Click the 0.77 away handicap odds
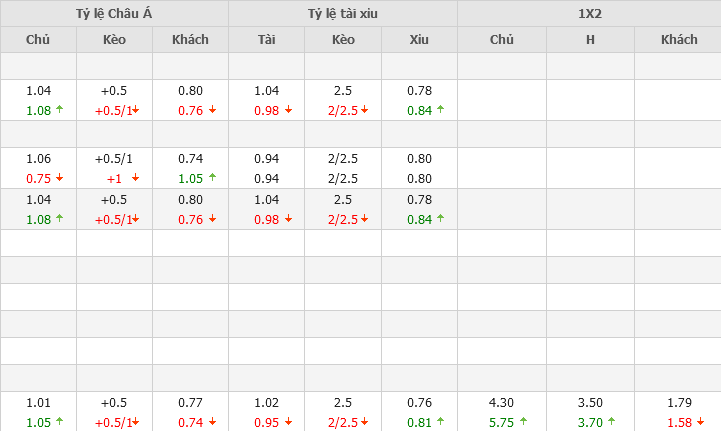 [190, 404]
